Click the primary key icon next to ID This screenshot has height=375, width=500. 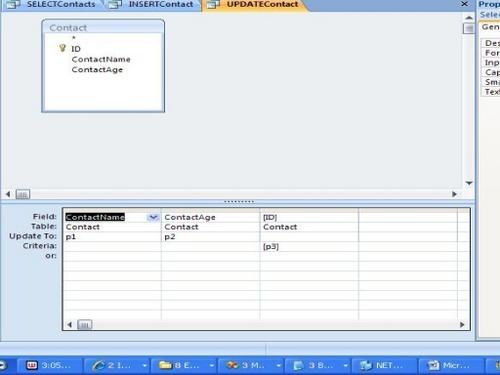(x=62, y=48)
